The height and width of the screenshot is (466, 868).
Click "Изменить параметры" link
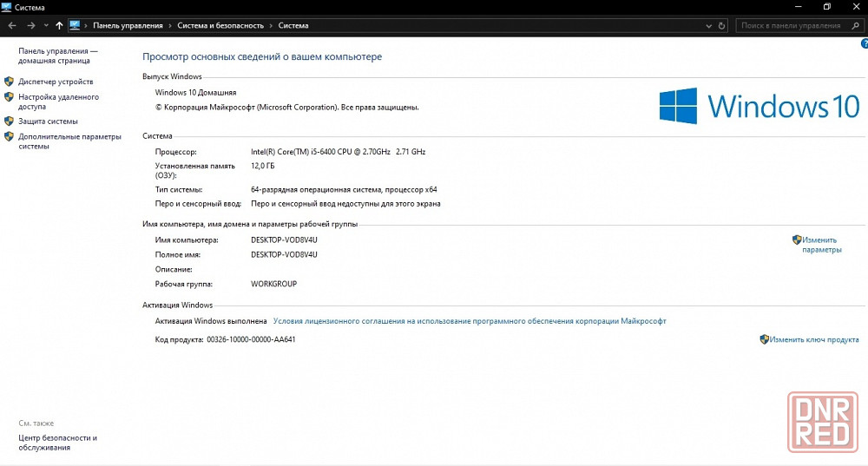coord(821,245)
